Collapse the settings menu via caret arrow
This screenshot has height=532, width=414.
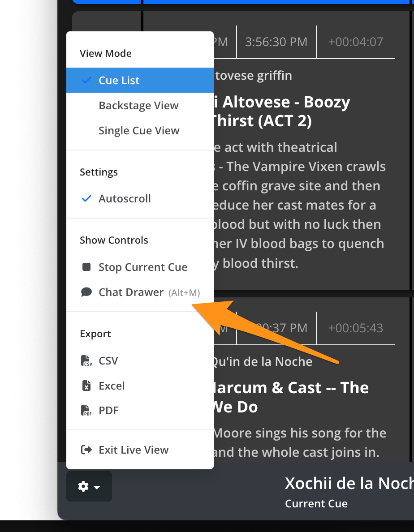(x=97, y=487)
